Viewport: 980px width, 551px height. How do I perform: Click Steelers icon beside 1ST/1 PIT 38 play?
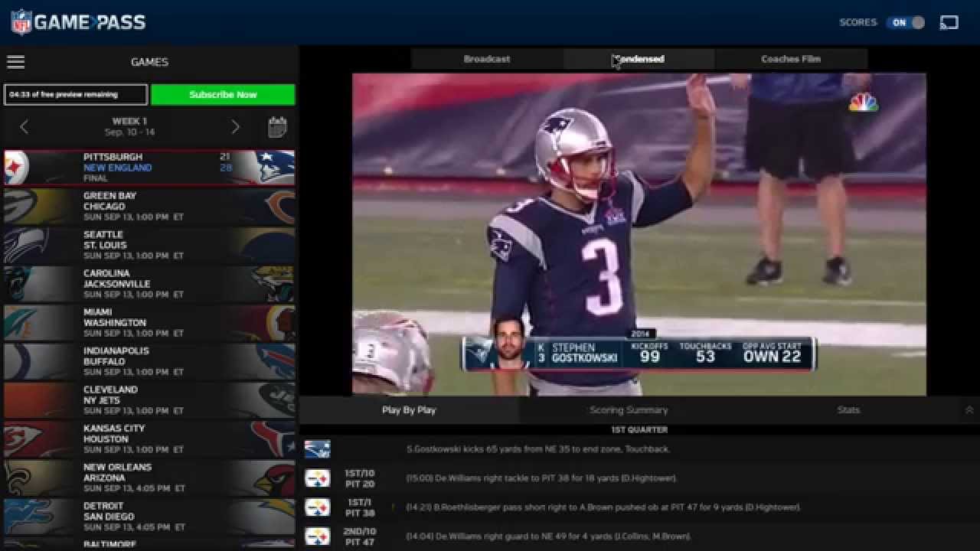[x=317, y=507]
